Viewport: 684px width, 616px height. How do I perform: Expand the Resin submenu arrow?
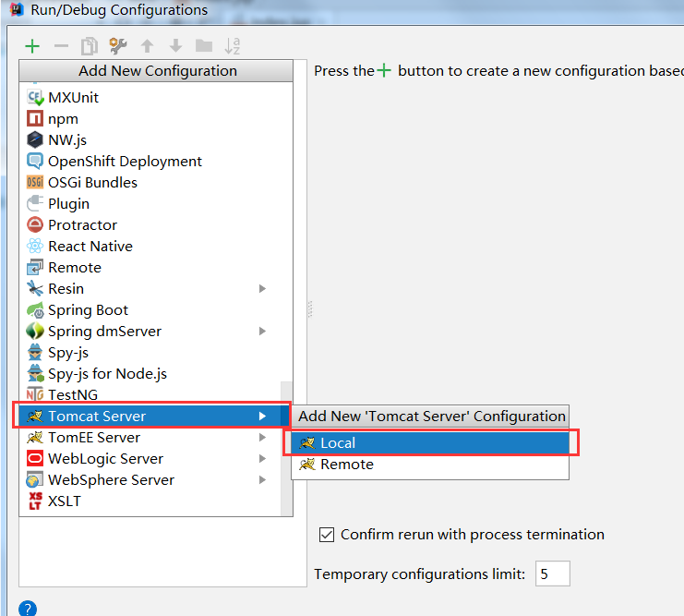pyautogui.click(x=262, y=288)
